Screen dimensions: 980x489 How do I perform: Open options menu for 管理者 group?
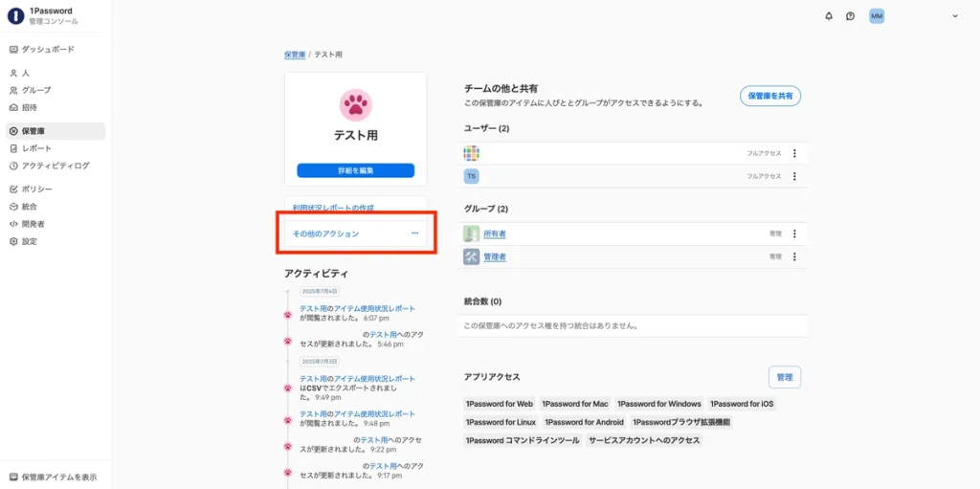click(x=793, y=256)
